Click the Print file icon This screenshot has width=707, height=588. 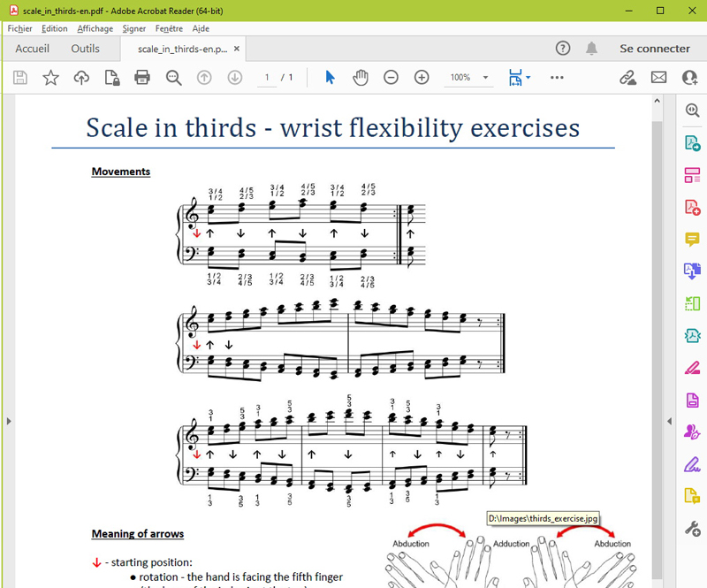141,78
